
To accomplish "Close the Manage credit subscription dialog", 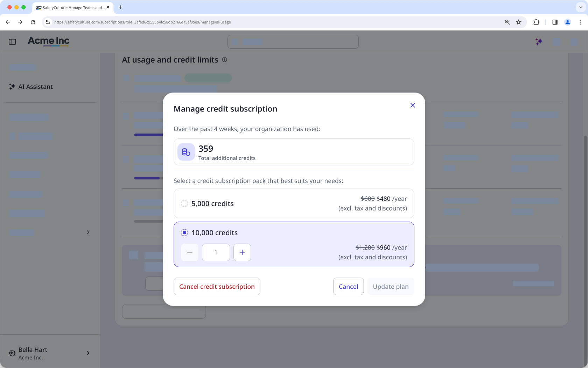I will coord(413,105).
